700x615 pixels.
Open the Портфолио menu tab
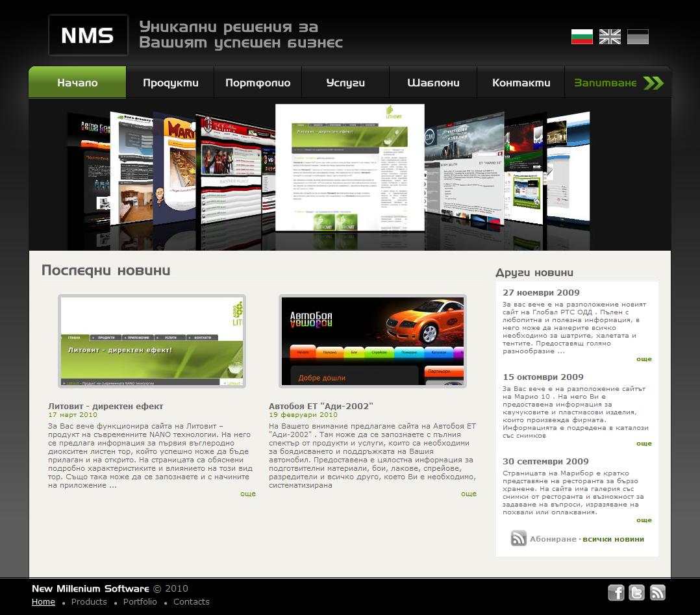coord(258,83)
